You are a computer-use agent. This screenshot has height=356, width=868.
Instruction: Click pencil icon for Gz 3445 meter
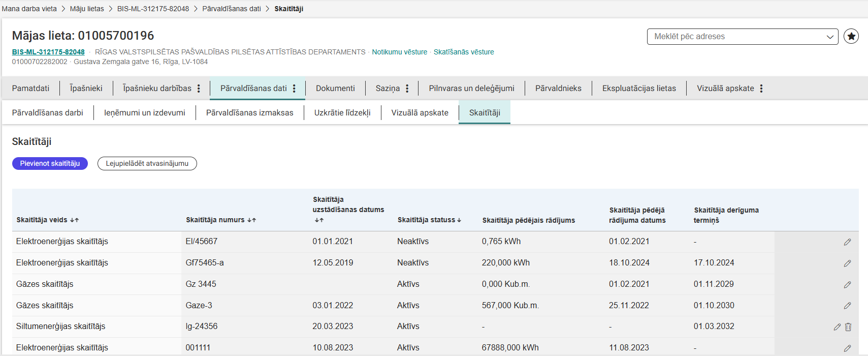pos(847,285)
